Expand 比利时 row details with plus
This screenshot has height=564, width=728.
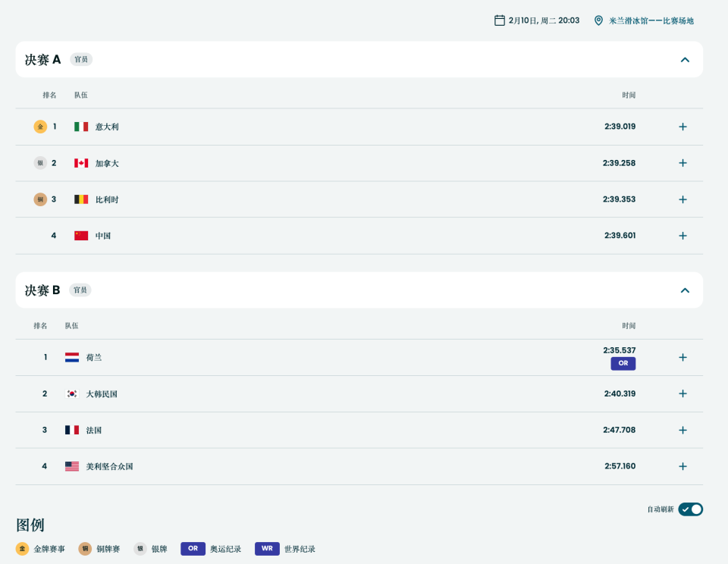coord(682,199)
